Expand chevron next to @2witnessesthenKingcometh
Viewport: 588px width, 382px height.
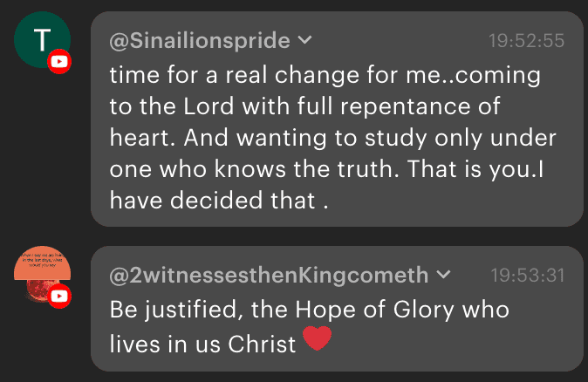click(443, 276)
